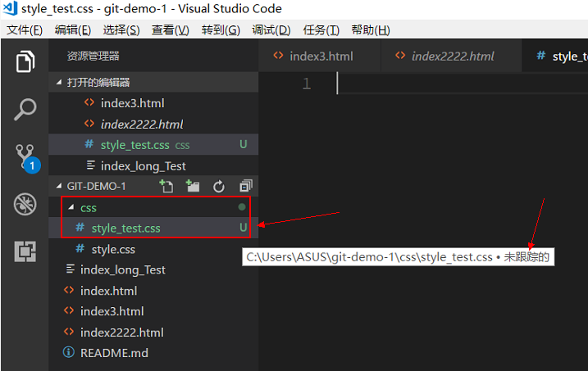Viewport: 588px width, 371px height.
Task: Open the 任务(T) menu
Action: click(321, 29)
